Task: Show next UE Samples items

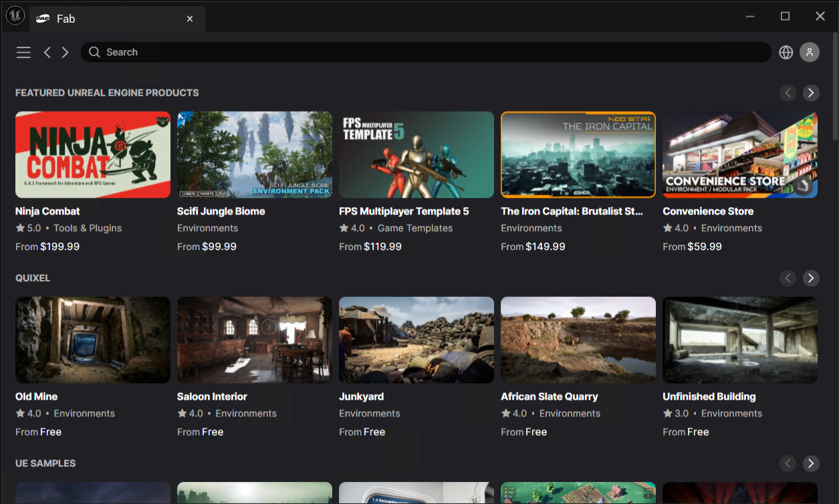Action: 811,463
